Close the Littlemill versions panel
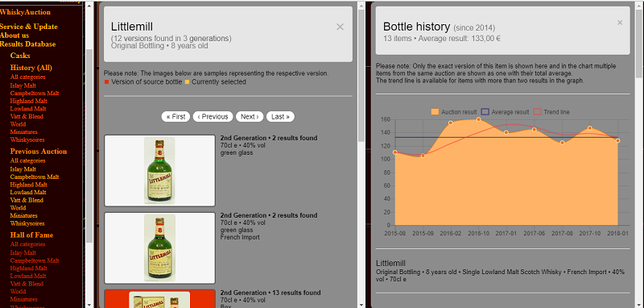This screenshot has width=644, height=308. (x=340, y=27)
